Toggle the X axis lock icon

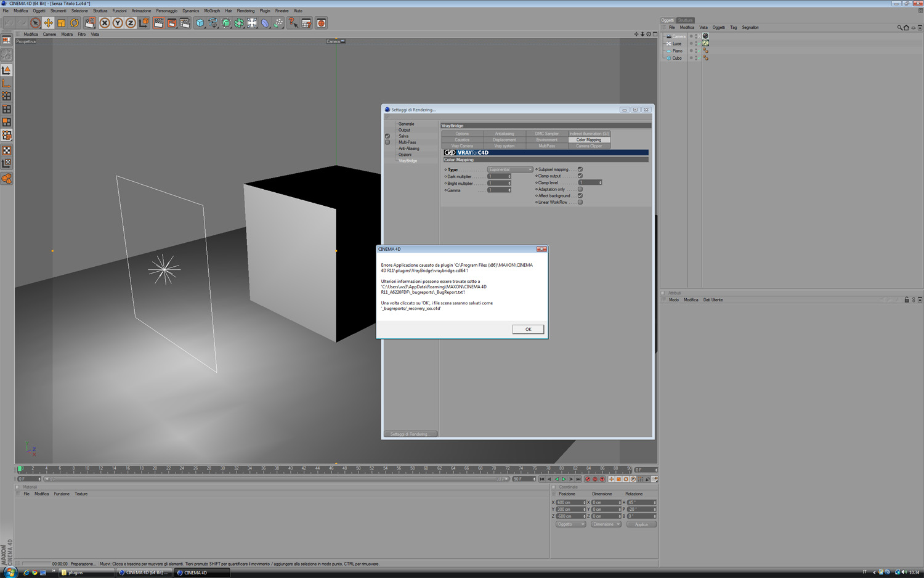coord(105,23)
